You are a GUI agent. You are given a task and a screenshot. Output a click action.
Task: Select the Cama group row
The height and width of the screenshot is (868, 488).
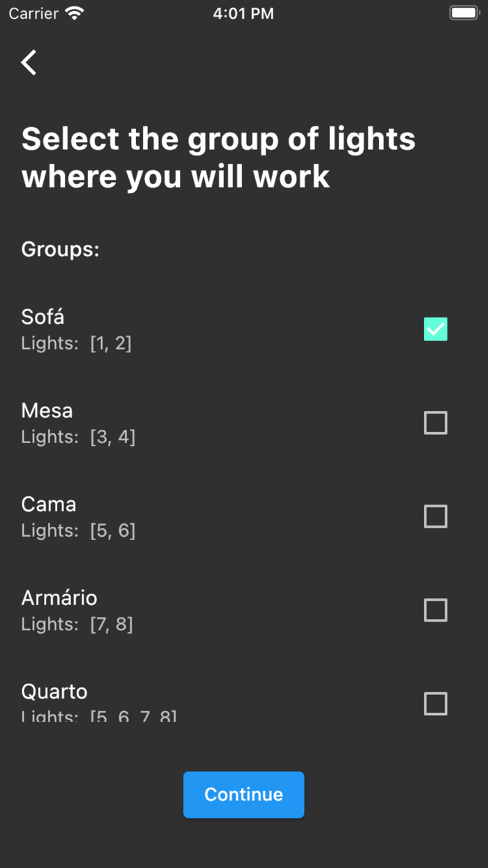[48, 504]
